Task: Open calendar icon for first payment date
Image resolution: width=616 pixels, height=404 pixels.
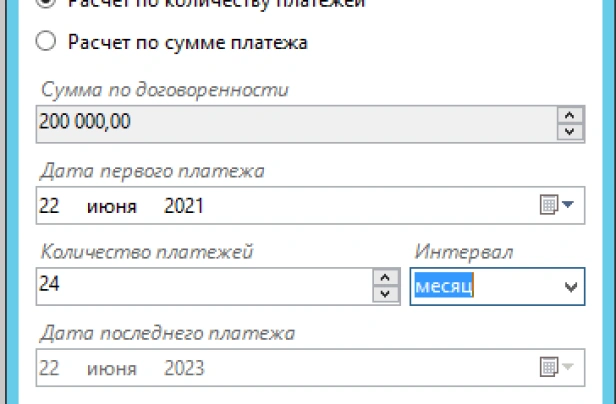Action: tap(548, 205)
